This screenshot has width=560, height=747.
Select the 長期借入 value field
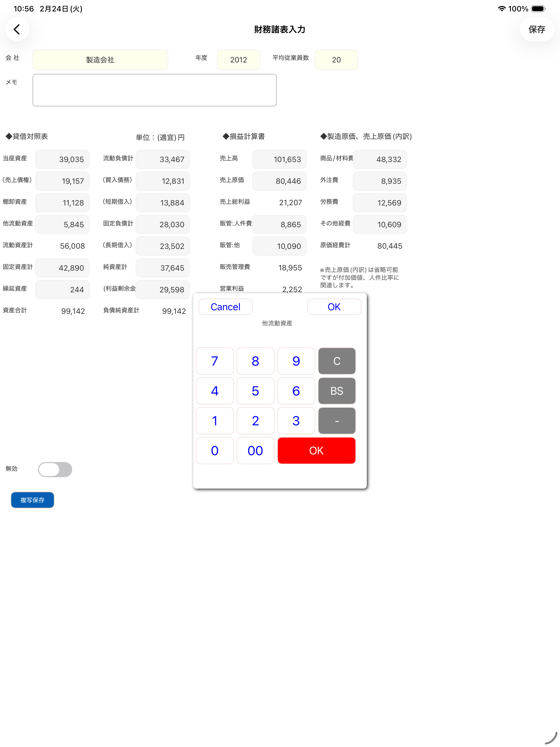point(163,246)
